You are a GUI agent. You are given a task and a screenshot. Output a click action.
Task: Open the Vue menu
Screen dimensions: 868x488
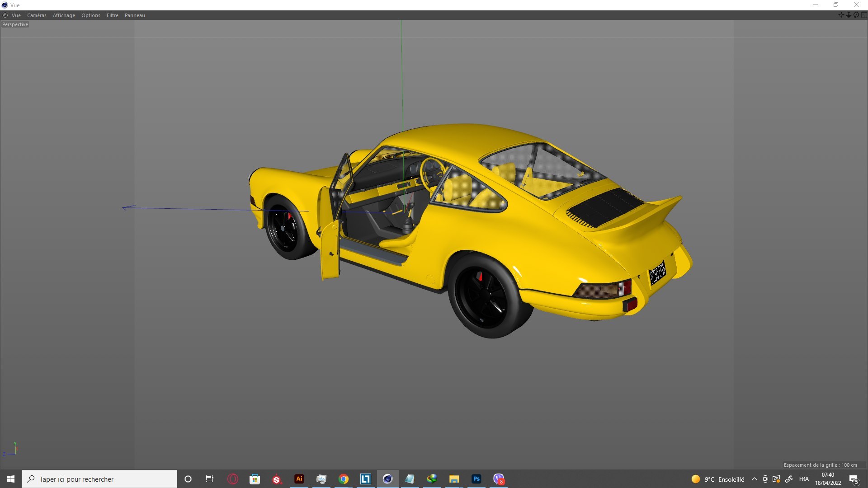[16, 15]
